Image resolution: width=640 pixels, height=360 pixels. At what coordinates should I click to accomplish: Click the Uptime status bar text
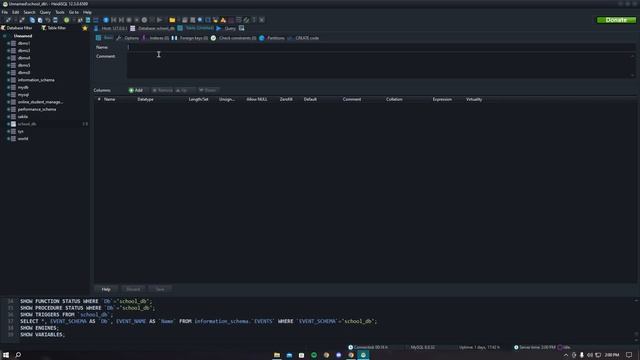click(479, 347)
